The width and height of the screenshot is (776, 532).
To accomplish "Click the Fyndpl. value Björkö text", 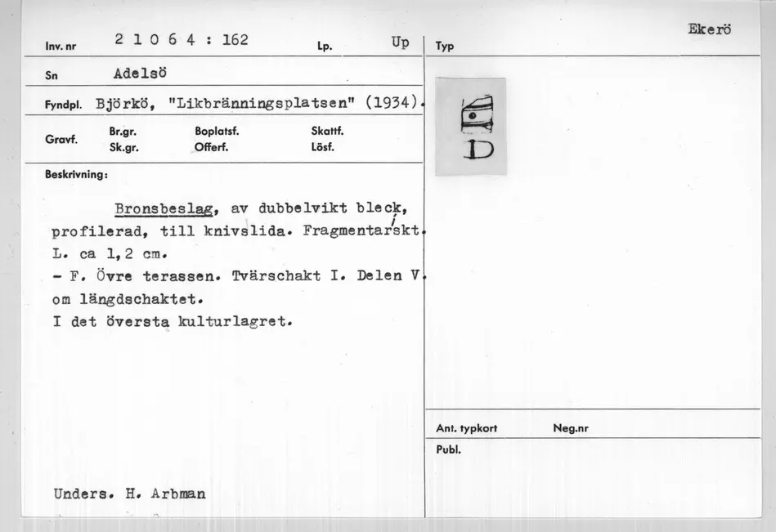I will (125, 104).
